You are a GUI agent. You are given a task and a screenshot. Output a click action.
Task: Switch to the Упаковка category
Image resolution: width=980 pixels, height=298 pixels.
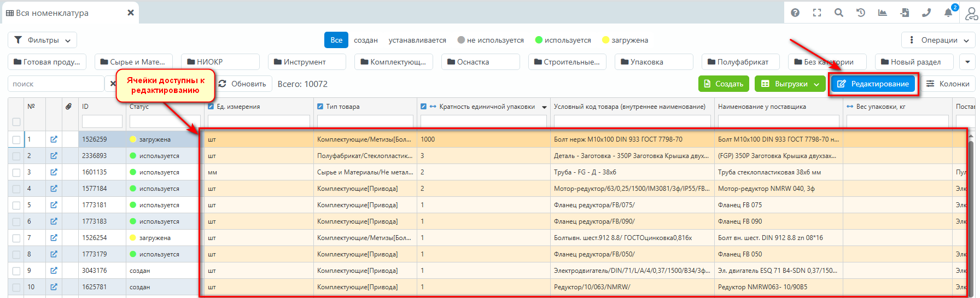point(654,62)
